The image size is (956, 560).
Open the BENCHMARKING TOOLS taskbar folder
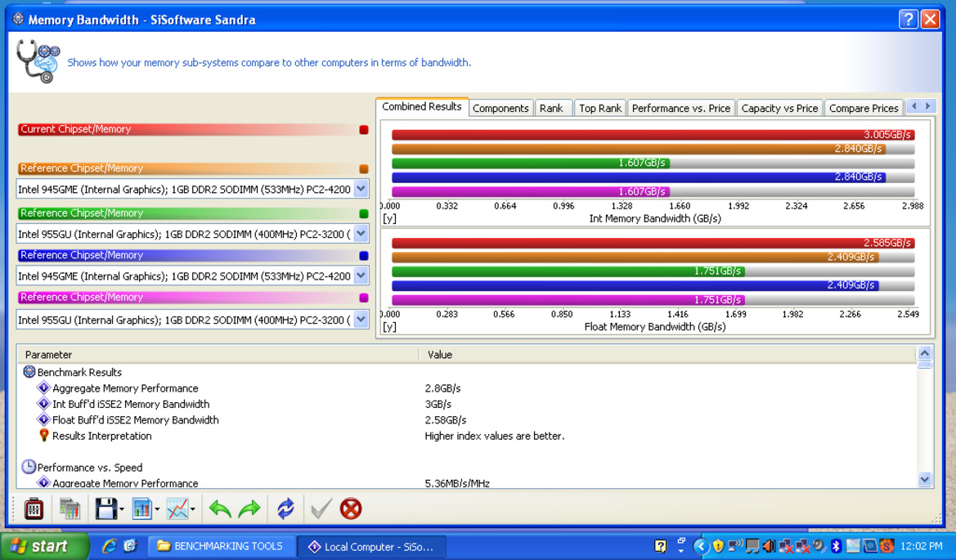221,546
